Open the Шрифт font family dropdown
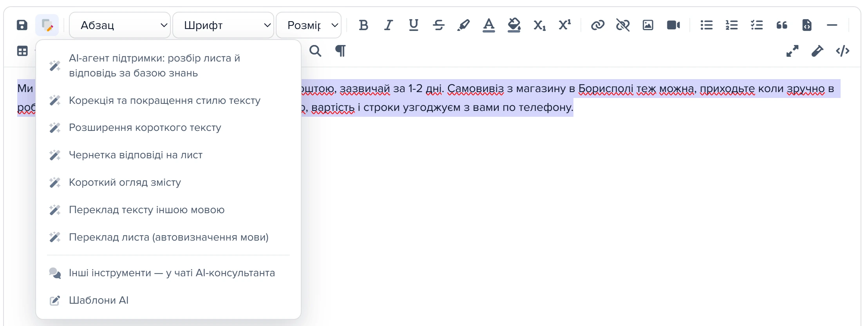 223,25
